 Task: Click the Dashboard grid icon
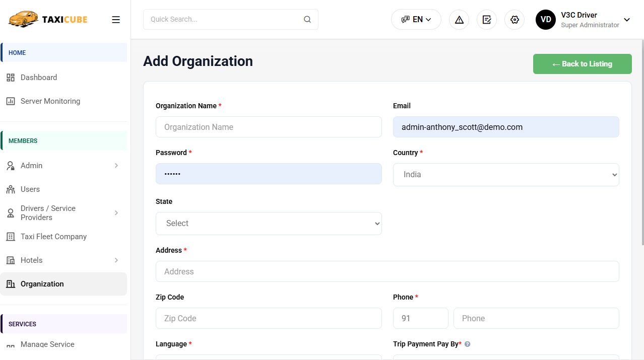[11, 78]
